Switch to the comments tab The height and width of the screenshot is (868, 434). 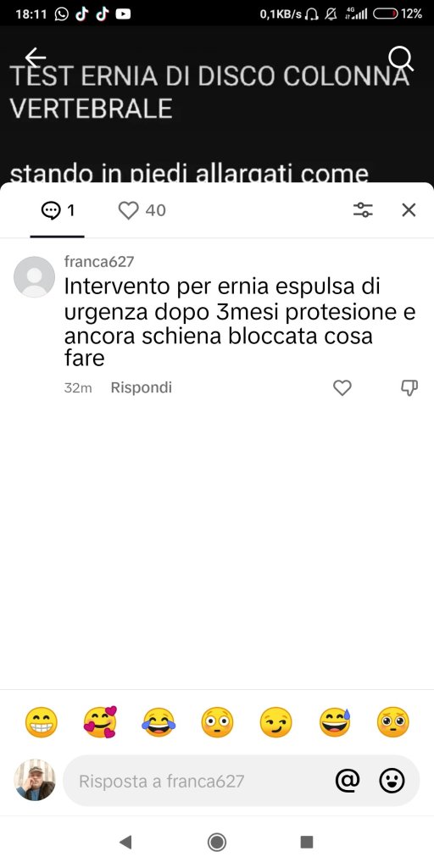(x=58, y=210)
